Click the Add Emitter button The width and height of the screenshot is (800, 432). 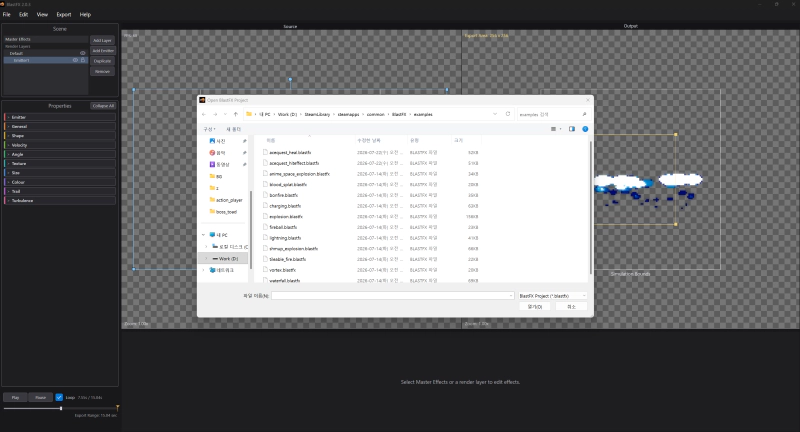(x=103, y=50)
